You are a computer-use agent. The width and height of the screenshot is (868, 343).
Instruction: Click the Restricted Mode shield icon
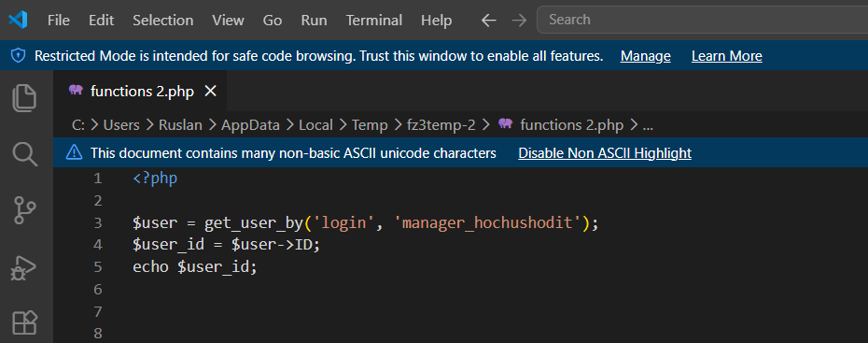(x=19, y=56)
